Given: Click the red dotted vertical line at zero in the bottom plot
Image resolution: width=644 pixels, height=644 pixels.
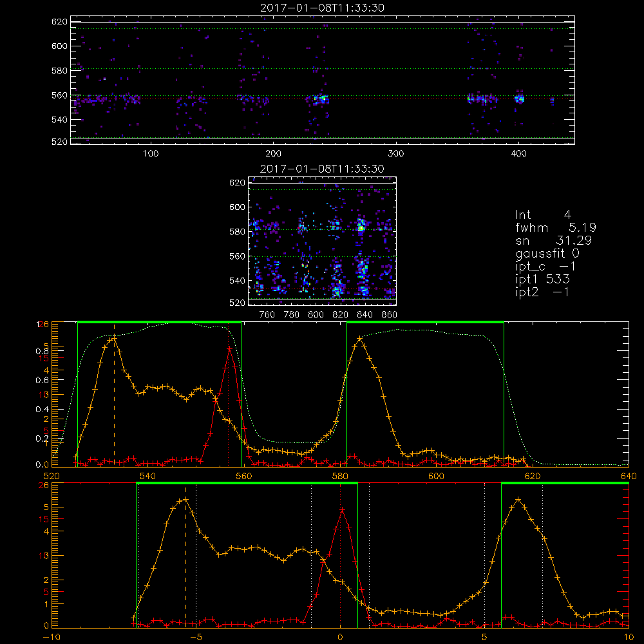Looking at the screenshot, I should point(340,555).
